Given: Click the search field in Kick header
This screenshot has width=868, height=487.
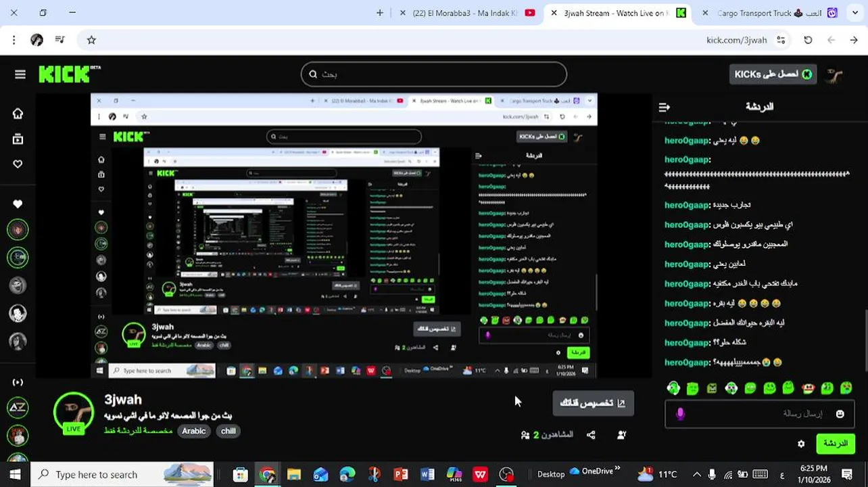Looking at the screenshot, I should [434, 74].
